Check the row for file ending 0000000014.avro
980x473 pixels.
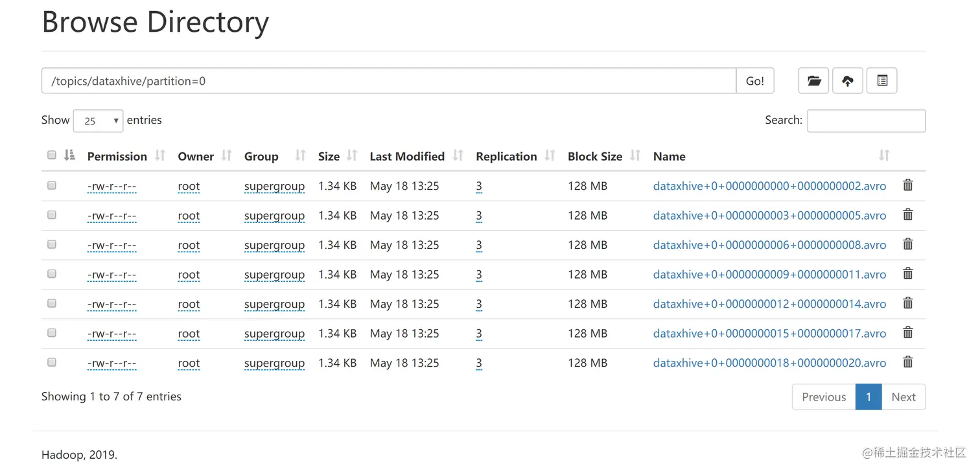[x=52, y=303]
